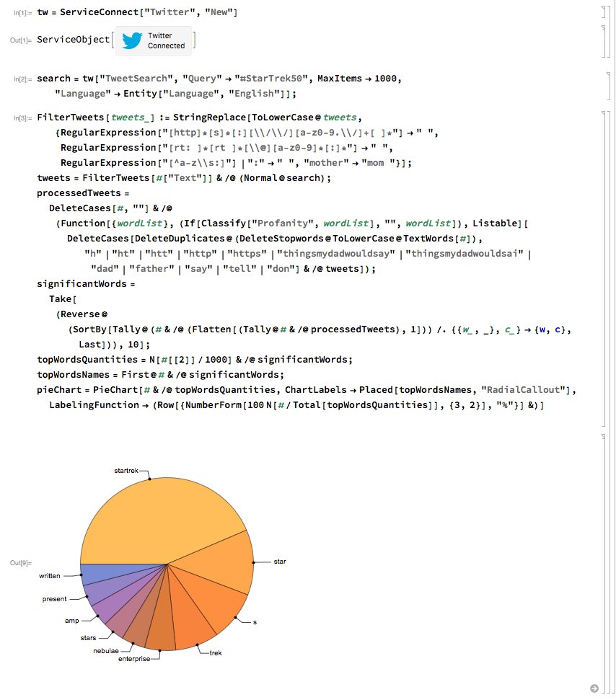Screen dimensions: 616x700
Task: Click the "nebulae" chart callout label
Action: point(106,651)
